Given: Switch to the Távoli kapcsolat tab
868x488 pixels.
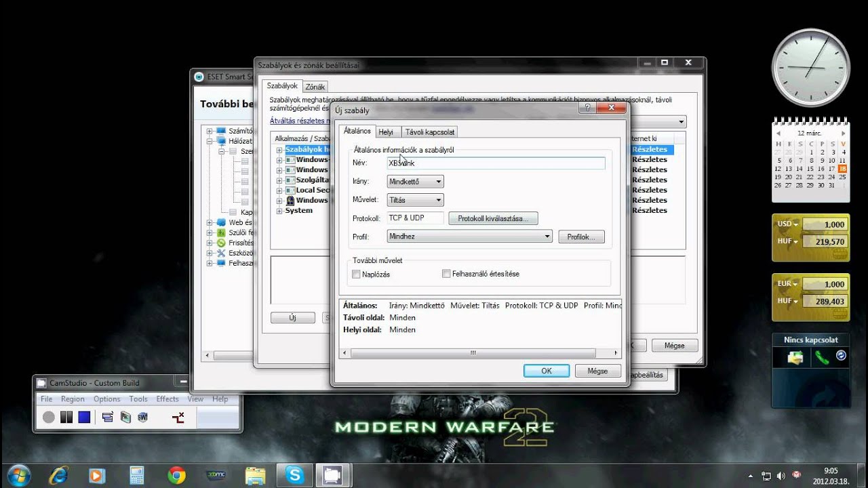Looking at the screenshot, I should [431, 132].
